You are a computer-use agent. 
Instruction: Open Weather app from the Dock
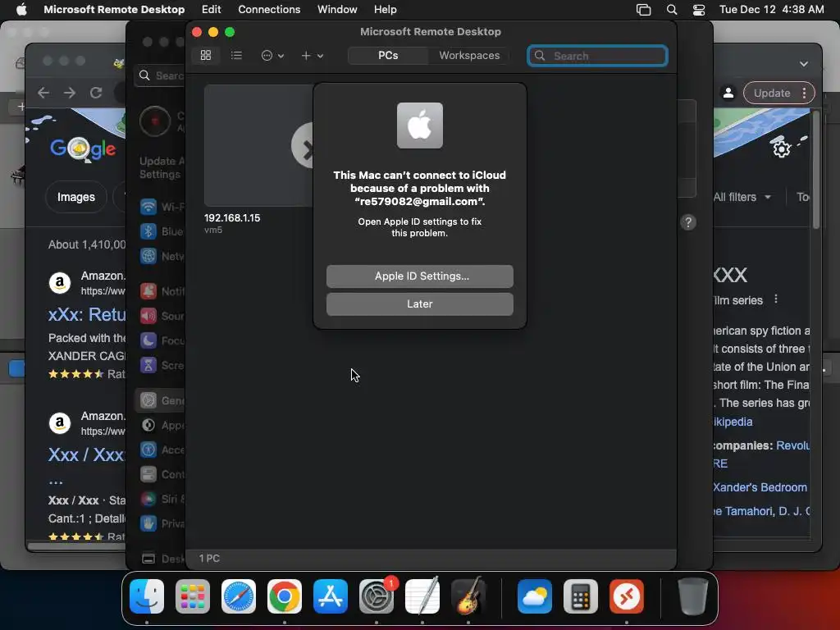pyautogui.click(x=535, y=596)
